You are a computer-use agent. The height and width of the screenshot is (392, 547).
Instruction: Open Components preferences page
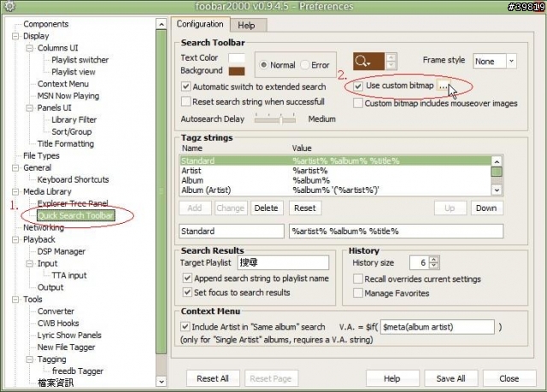tap(45, 24)
